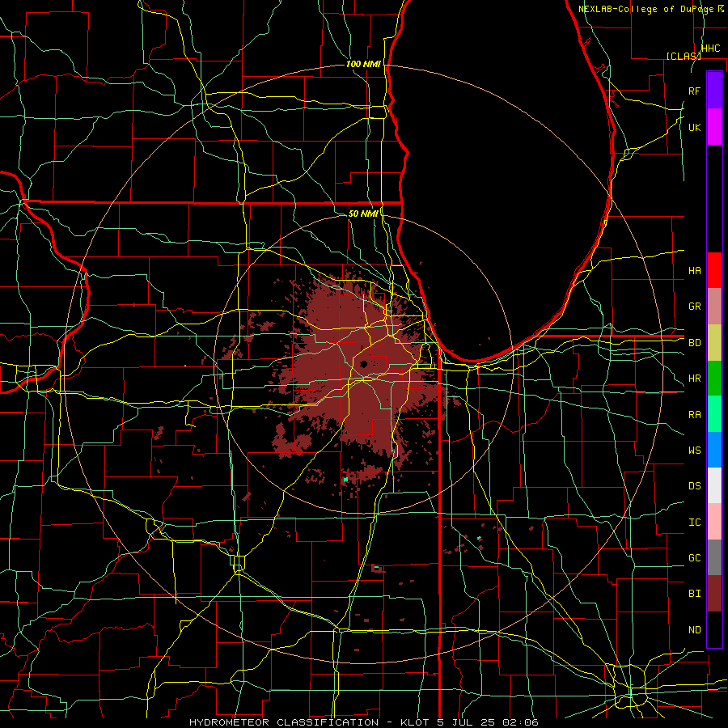728x728 pixels.
Task: Click the UK magenta legend swatch
Action: click(714, 127)
